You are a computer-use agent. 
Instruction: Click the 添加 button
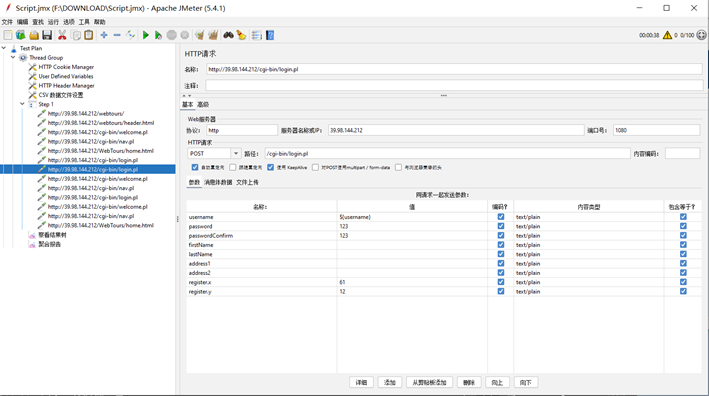(x=390, y=382)
